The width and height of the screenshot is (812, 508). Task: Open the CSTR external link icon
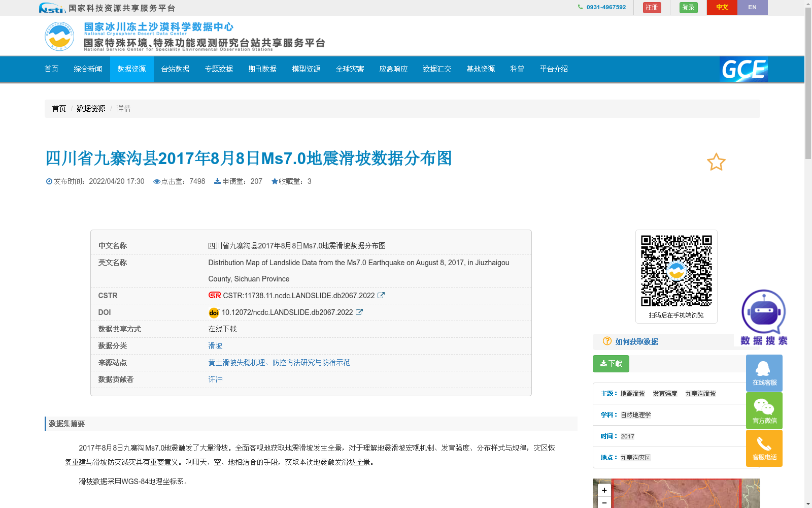(381, 295)
